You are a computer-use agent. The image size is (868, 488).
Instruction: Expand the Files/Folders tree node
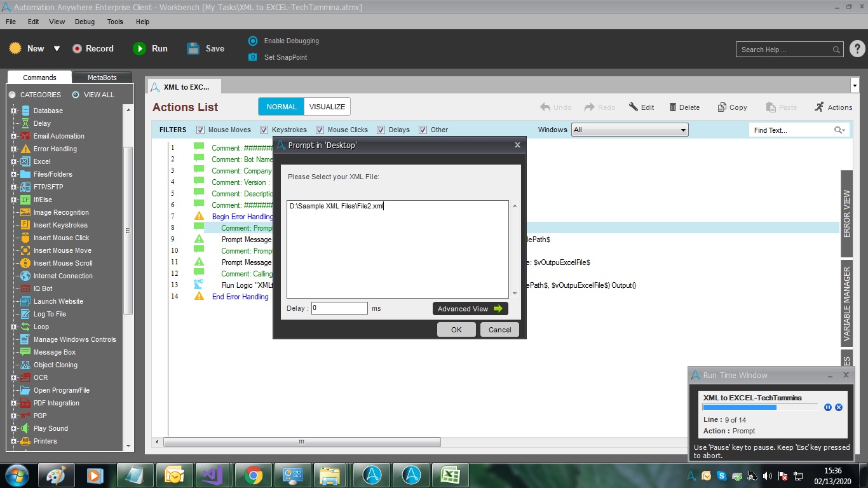coord(13,174)
